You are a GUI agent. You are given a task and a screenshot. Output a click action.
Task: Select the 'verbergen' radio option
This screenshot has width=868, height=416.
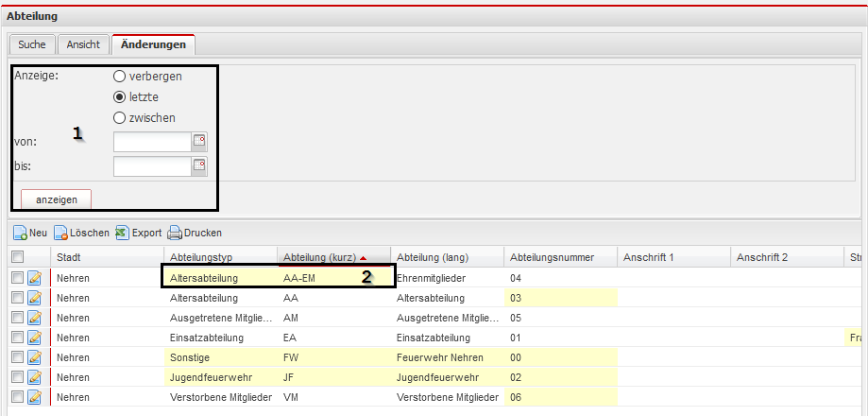click(119, 76)
